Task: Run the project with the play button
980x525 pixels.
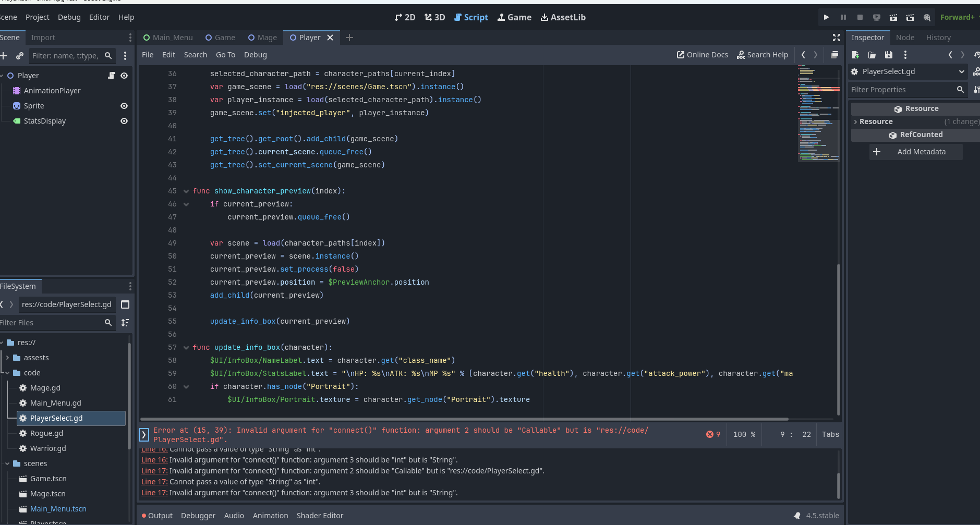Action: click(x=826, y=17)
